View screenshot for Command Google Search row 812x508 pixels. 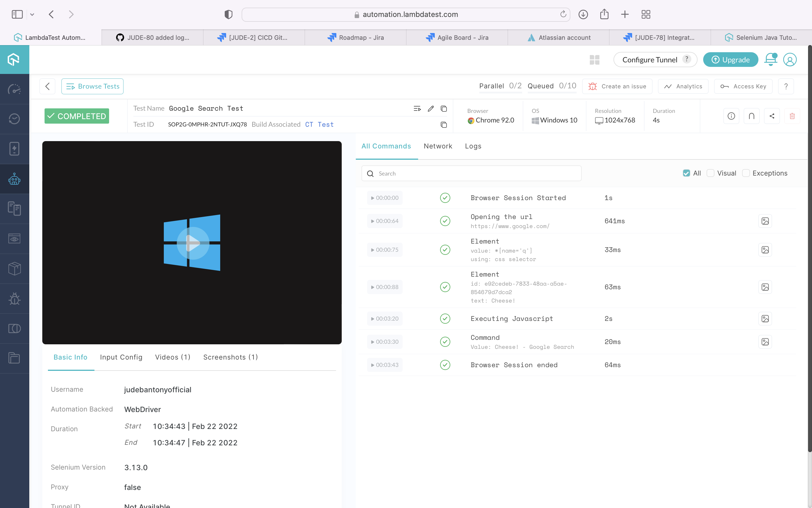click(765, 342)
